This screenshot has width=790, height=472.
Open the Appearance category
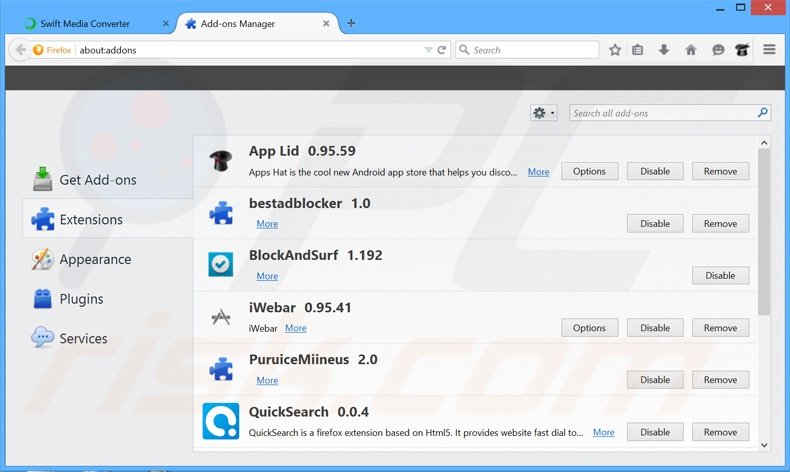(x=108, y=259)
